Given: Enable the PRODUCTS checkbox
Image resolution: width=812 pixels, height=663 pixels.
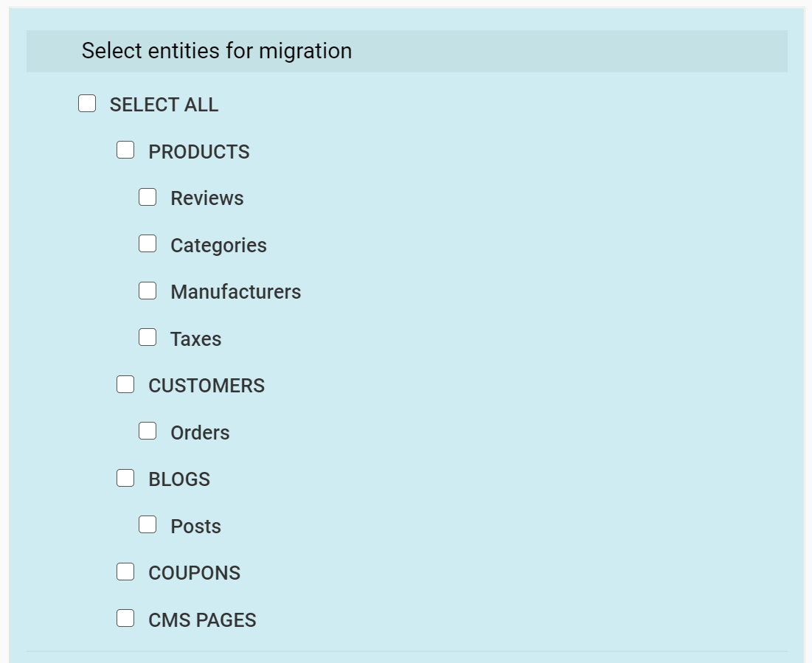Looking at the screenshot, I should 125,150.
